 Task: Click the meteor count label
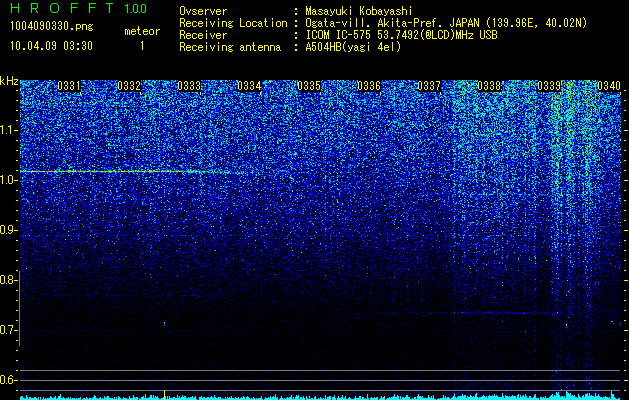click(x=142, y=31)
